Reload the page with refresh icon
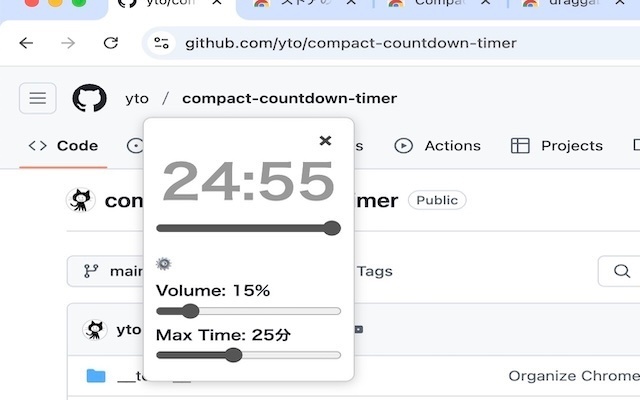 click(111, 43)
